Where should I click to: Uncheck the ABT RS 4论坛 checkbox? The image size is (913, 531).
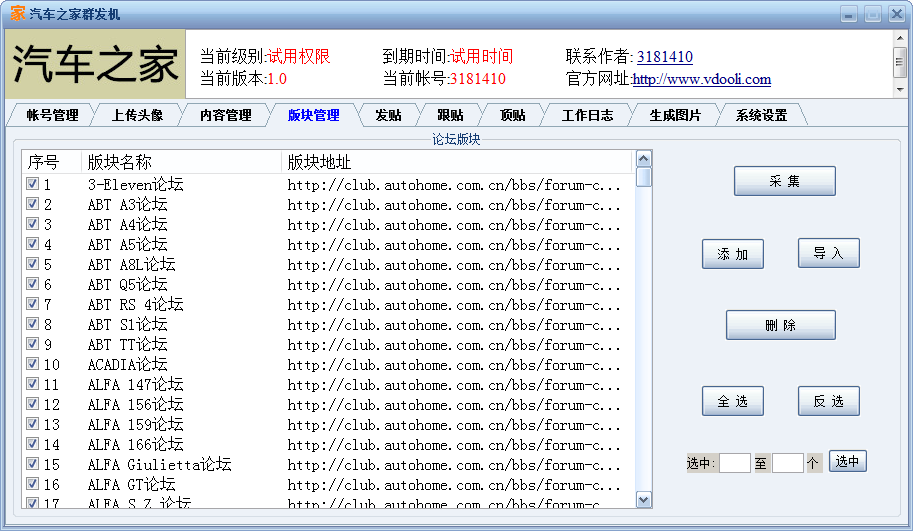32,304
